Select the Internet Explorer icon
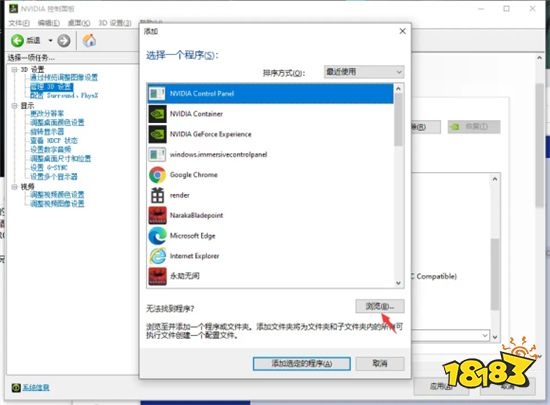Image resolution: width=550 pixels, height=405 pixels. click(x=157, y=256)
